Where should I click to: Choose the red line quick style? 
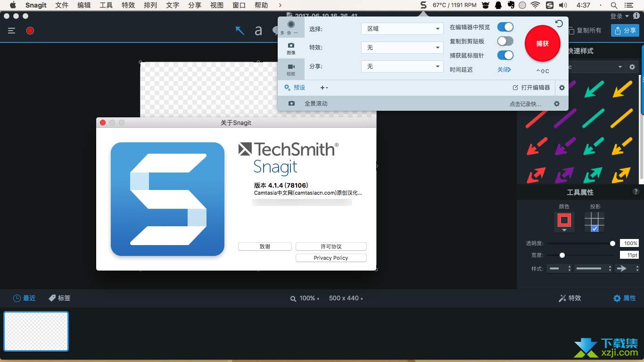point(537,118)
